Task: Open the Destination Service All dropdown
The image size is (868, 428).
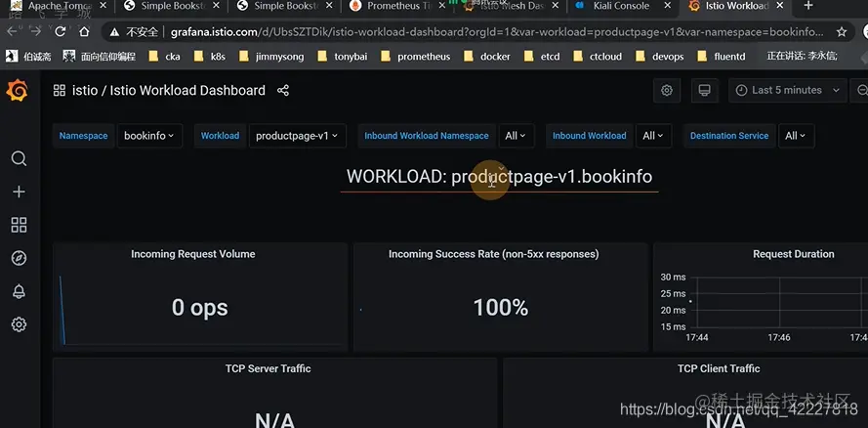Action: point(796,136)
